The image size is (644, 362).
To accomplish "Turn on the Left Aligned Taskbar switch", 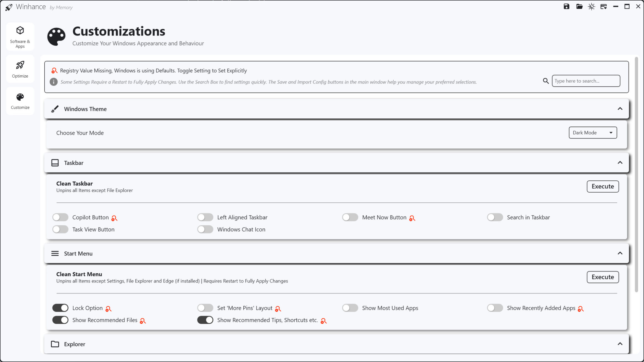I will click(x=205, y=217).
